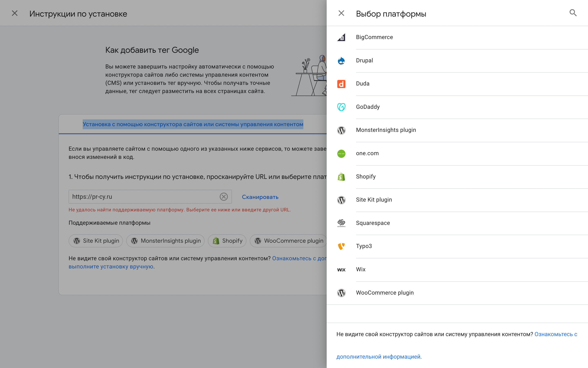
Task: Select Wix platform
Action: (x=457, y=270)
